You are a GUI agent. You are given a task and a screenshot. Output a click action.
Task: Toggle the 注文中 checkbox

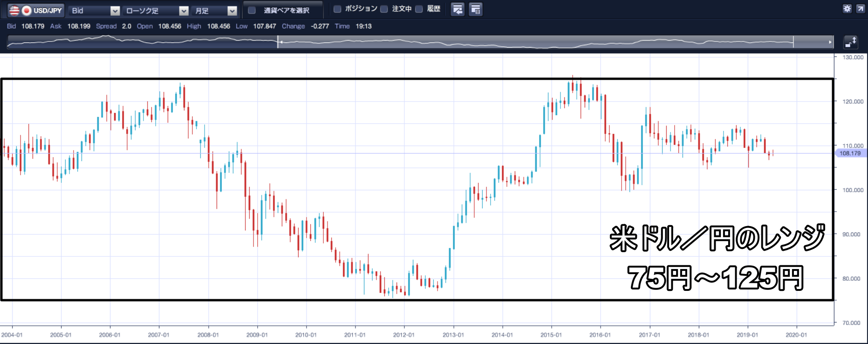click(x=384, y=9)
